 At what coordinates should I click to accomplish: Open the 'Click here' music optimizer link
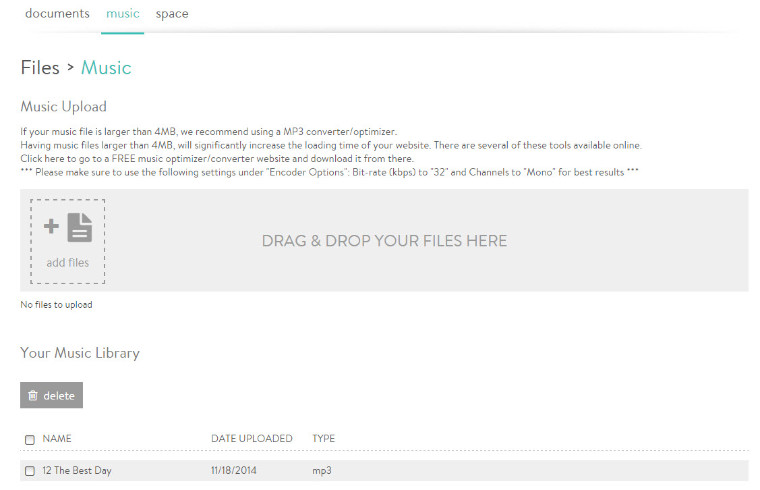click(41, 158)
